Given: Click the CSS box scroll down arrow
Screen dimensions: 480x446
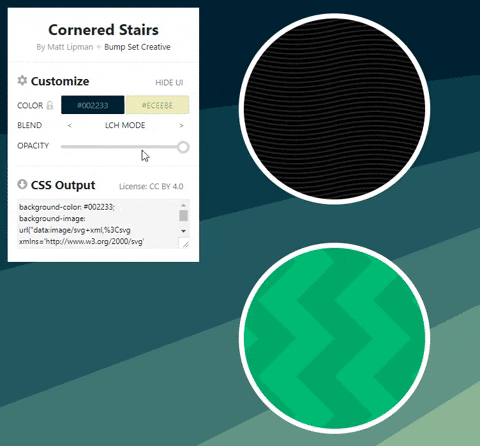Looking at the screenshot, I should click(183, 231).
